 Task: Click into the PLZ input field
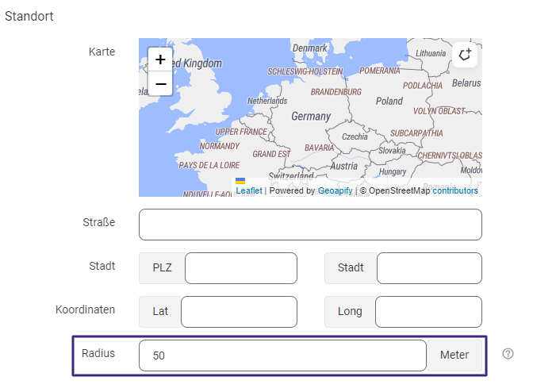coord(240,268)
